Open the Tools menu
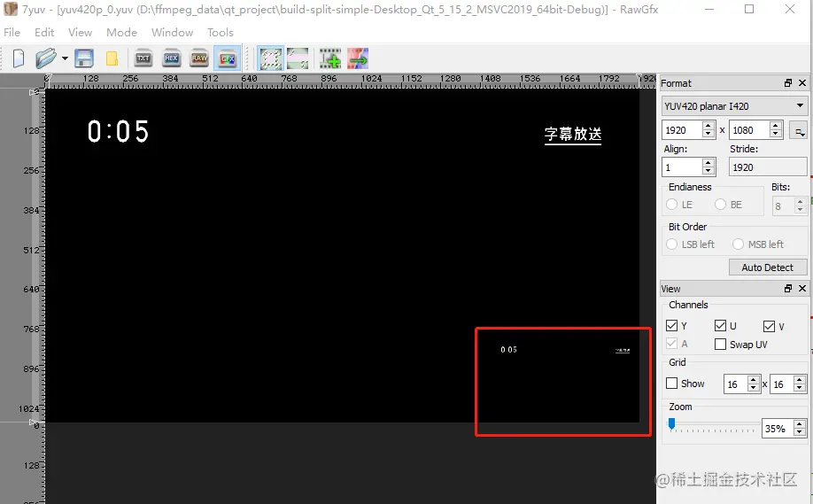Screen dimensions: 813x504 click(221, 32)
